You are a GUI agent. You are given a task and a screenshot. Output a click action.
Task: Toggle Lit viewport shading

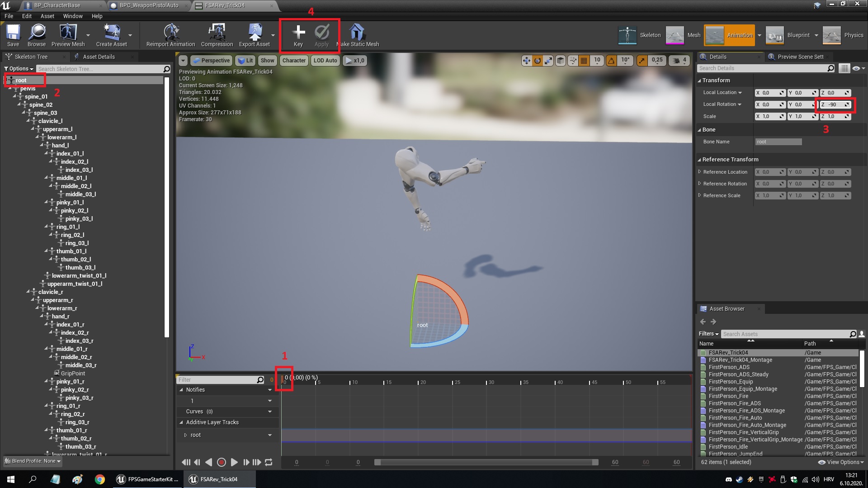coord(245,60)
